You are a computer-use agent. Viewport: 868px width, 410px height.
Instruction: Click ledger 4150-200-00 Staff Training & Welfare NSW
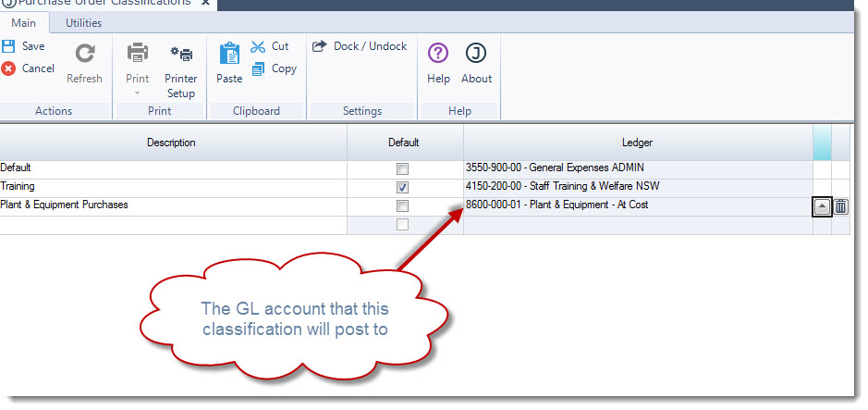click(x=638, y=188)
